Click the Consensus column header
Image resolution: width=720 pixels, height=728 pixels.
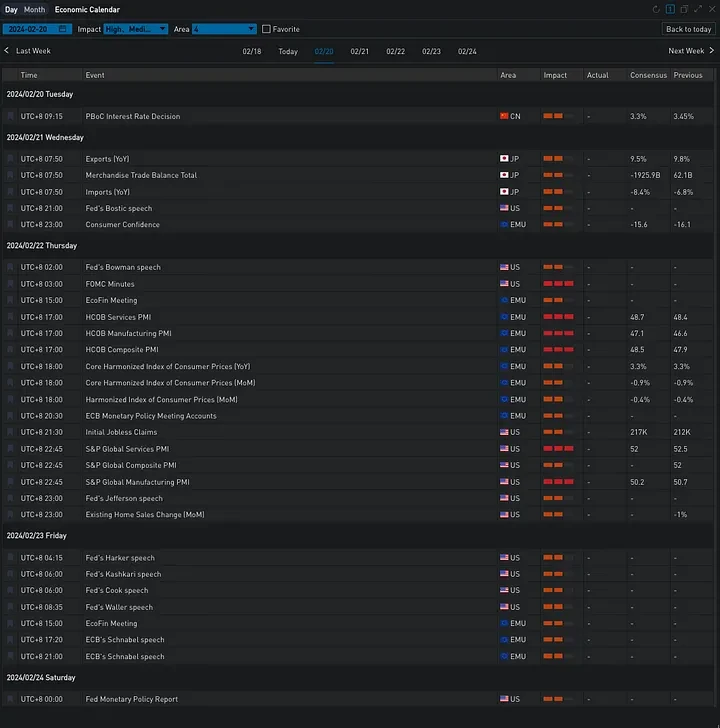pos(648,75)
